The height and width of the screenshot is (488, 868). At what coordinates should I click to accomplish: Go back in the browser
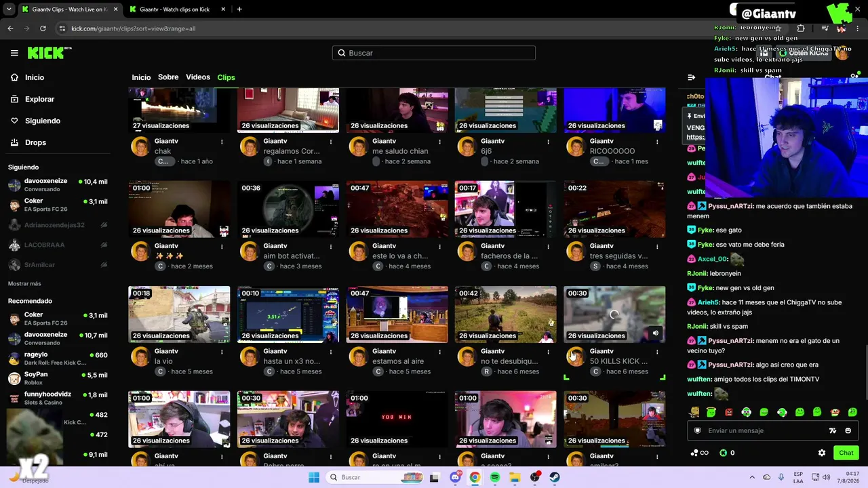pos(10,28)
